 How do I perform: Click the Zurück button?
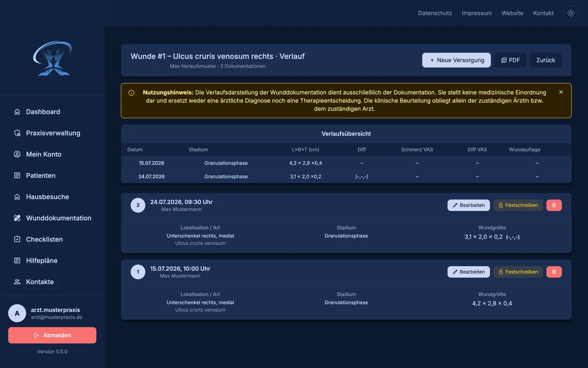(x=546, y=60)
